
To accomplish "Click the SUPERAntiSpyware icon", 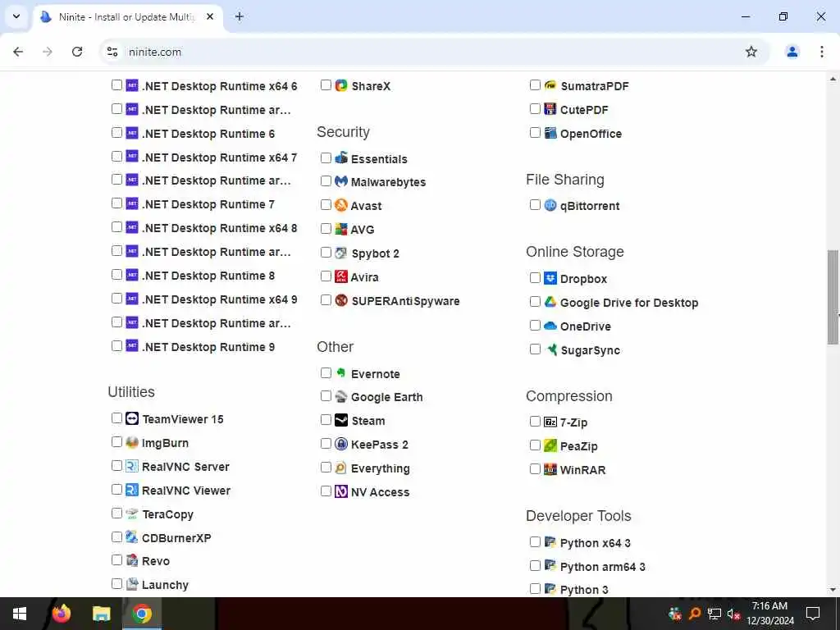I will coord(341,300).
